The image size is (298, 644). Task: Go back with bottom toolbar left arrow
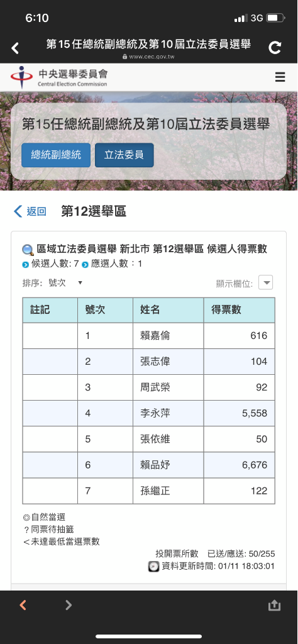tap(23, 604)
